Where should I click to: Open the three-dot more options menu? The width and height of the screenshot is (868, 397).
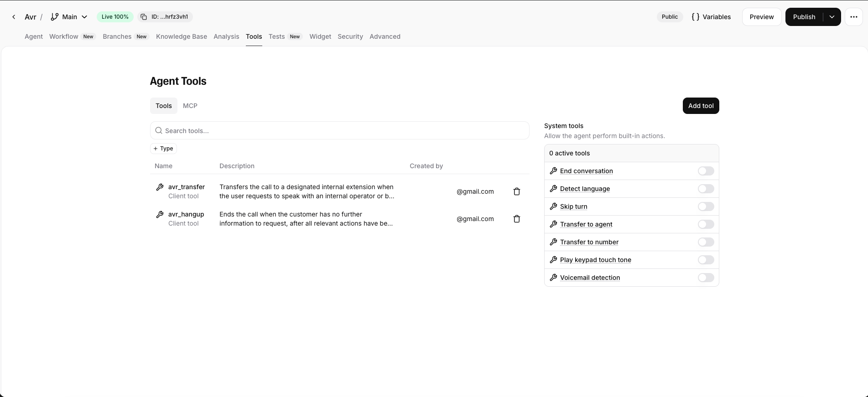tap(853, 17)
